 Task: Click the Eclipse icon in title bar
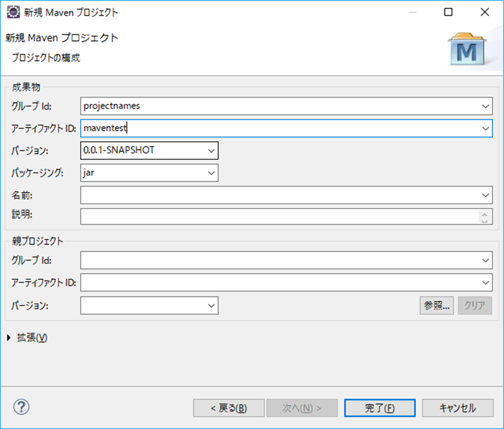tap(13, 12)
